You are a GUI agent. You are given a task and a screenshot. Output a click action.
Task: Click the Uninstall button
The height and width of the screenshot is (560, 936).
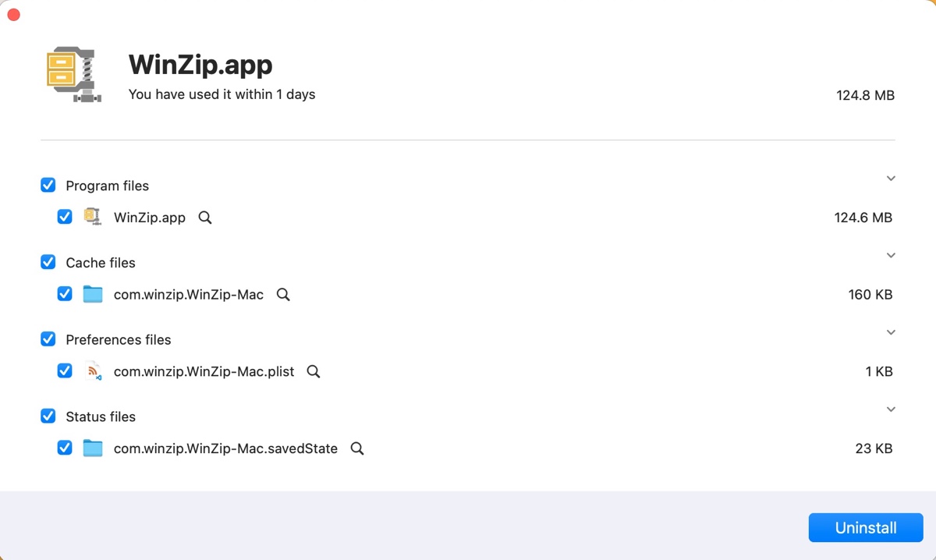point(866,528)
